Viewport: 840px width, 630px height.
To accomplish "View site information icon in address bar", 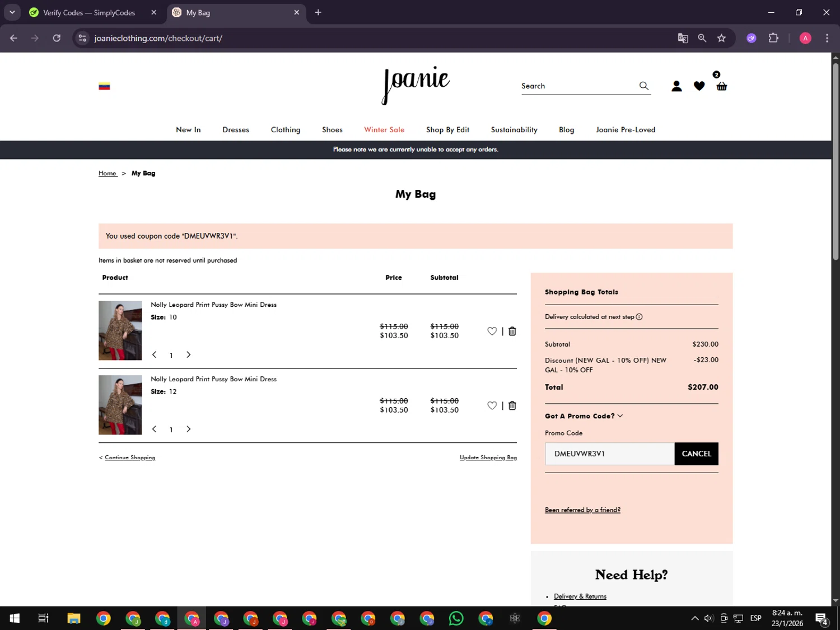I will point(82,38).
